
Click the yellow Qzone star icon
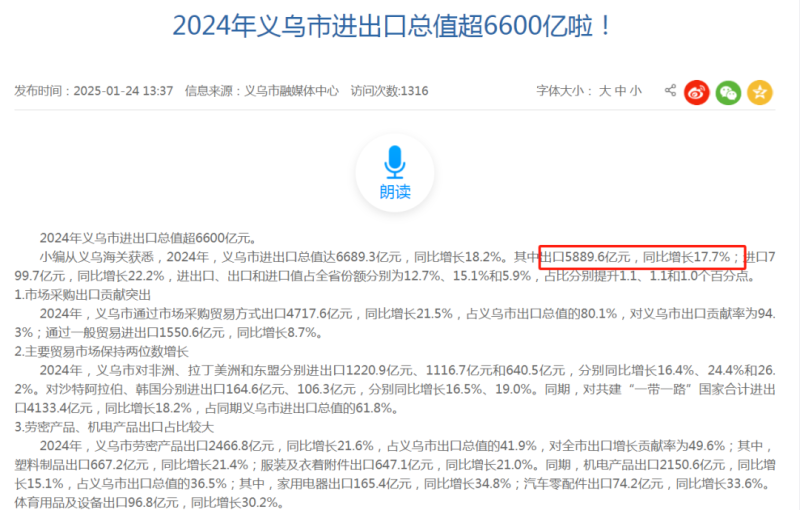(759, 91)
